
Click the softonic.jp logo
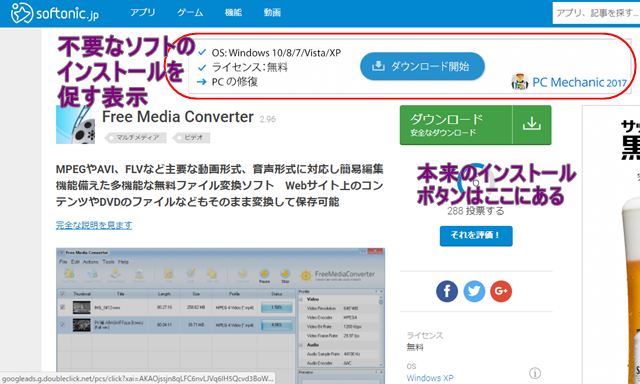point(55,13)
